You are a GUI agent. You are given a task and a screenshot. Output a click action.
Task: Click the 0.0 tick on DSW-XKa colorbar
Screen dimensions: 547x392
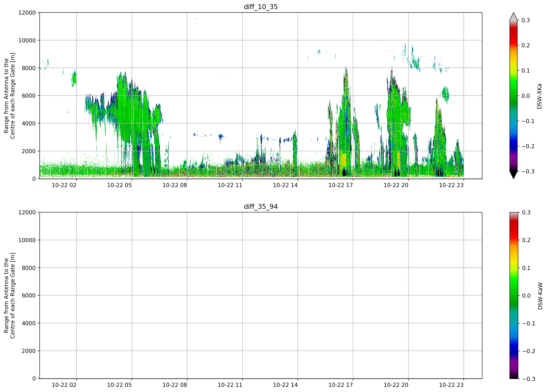click(526, 96)
